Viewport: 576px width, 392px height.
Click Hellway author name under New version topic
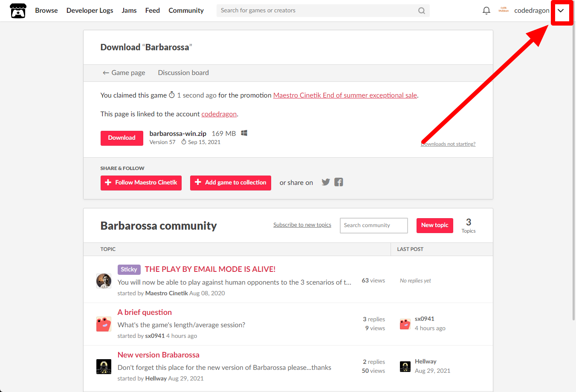coord(156,378)
